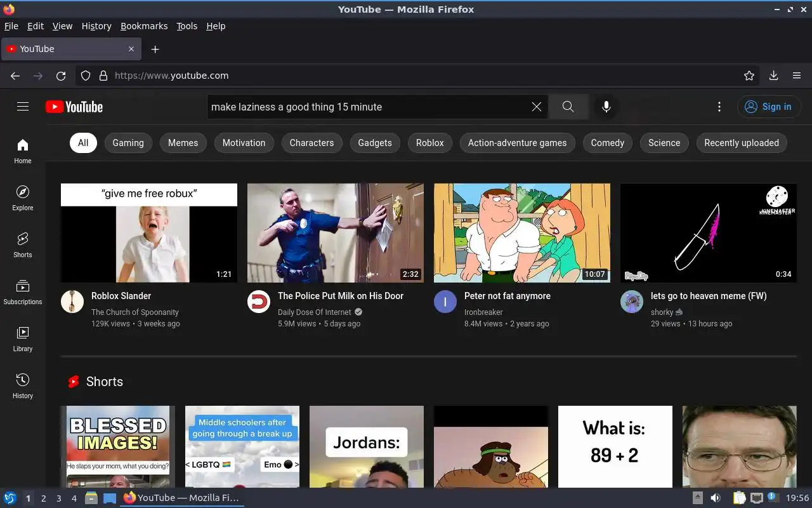Open the Roblox Slander video title
Screen dimensions: 812x508
pos(121,296)
